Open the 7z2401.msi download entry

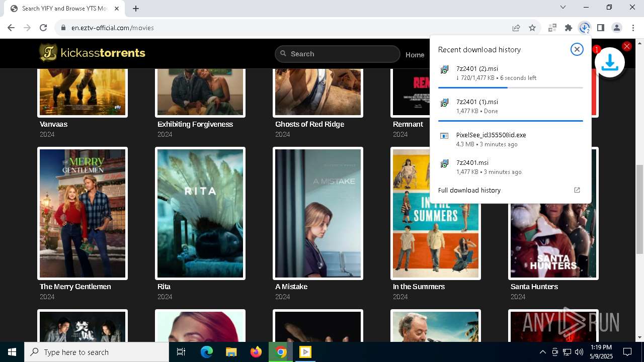pyautogui.click(x=510, y=167)
